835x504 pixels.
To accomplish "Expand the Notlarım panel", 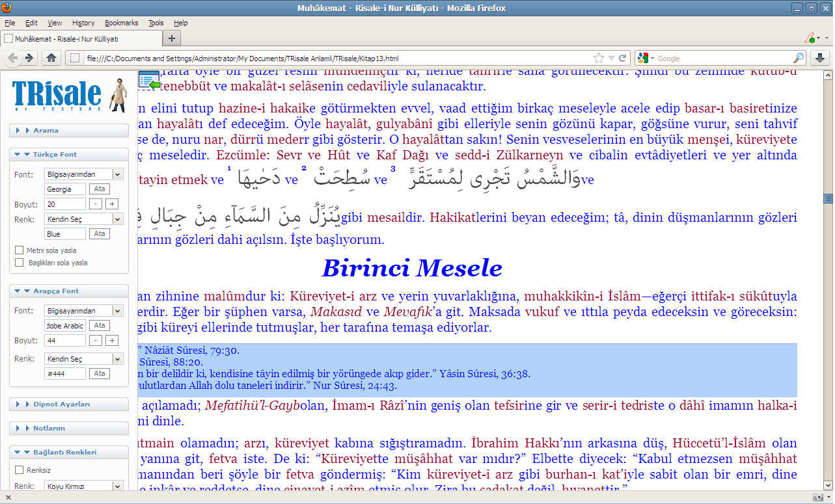I will [x=69, y=429].
